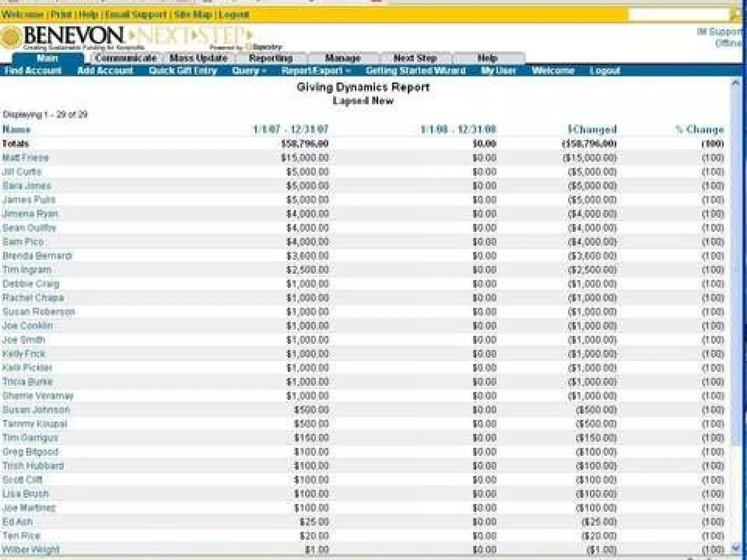The image size is (747, 560).
Task: Select the Mass Update tab
Action: (198, 58)
